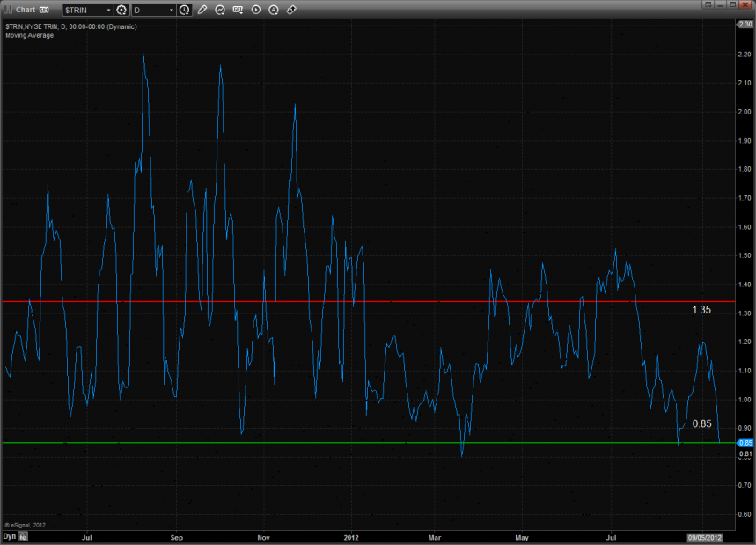
Task: Maximize the chart window
Action: click(732, 4)
